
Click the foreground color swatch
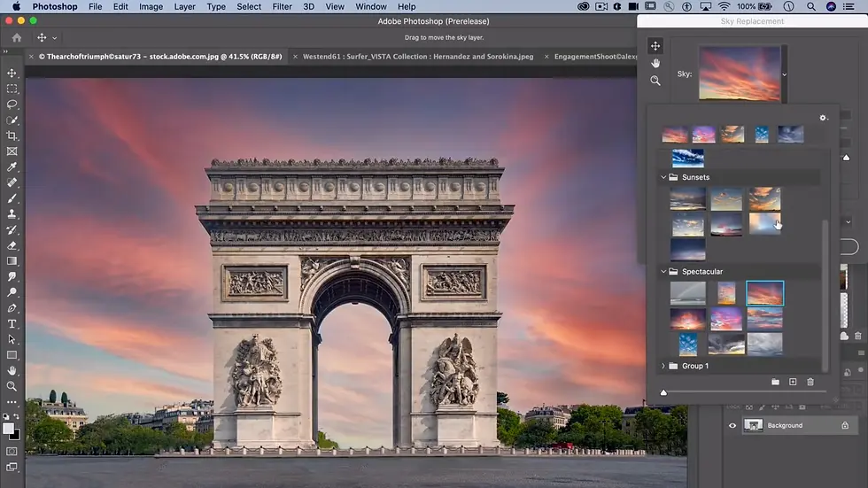tap(8, 429)
